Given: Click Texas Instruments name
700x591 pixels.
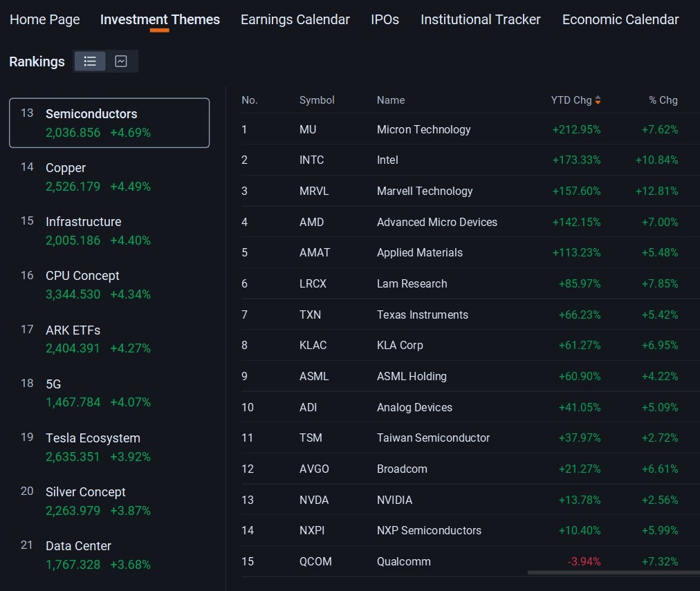Looking at the screenshot, I should point(423,315).
